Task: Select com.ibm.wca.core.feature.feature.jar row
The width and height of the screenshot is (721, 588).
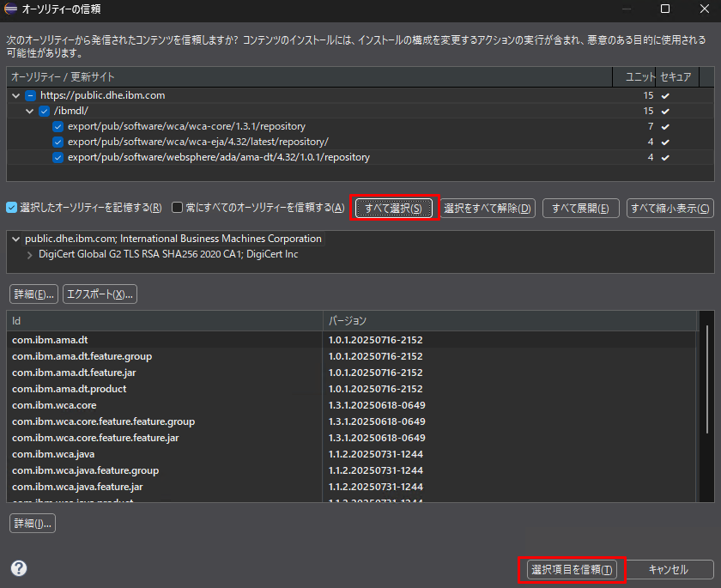Action: 351,438
